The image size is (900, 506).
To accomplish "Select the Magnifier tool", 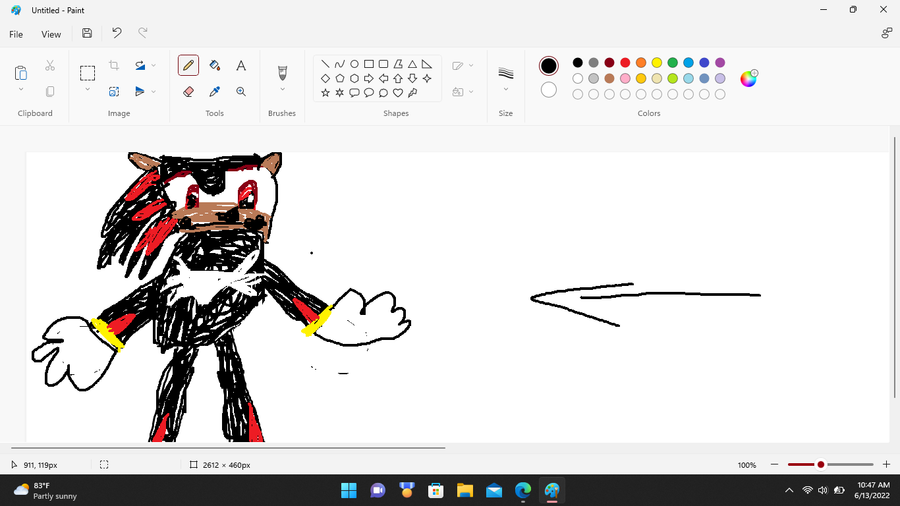I will coord(241,92).
